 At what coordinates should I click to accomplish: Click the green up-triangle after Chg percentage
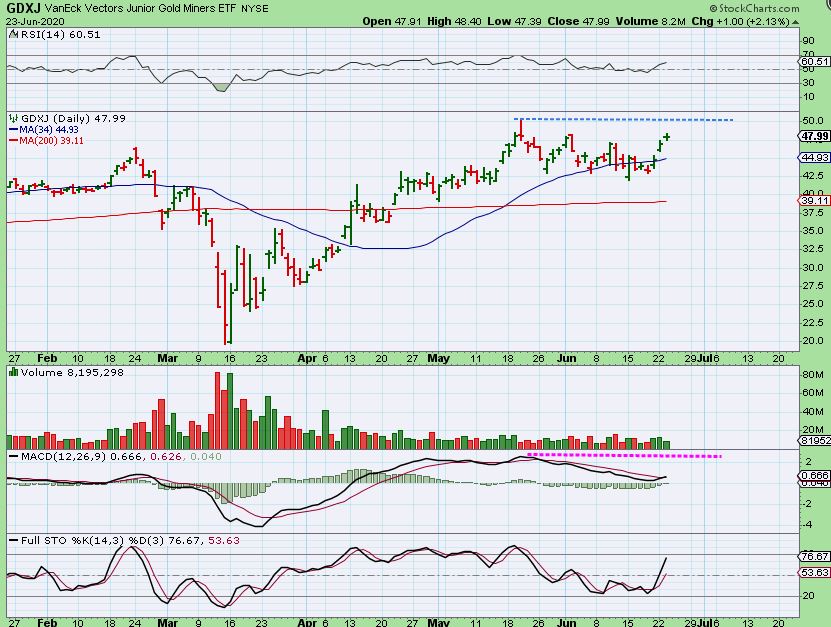click(795, 22)
